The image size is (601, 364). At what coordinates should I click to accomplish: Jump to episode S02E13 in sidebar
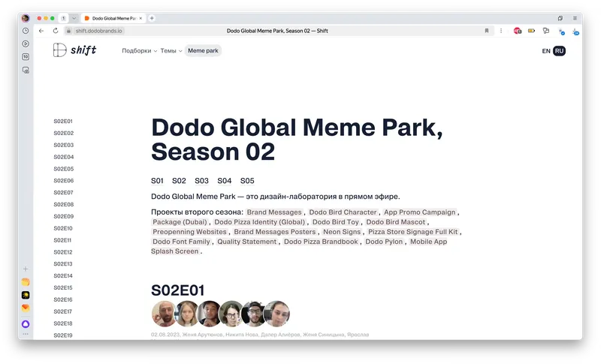click(63, 263)
